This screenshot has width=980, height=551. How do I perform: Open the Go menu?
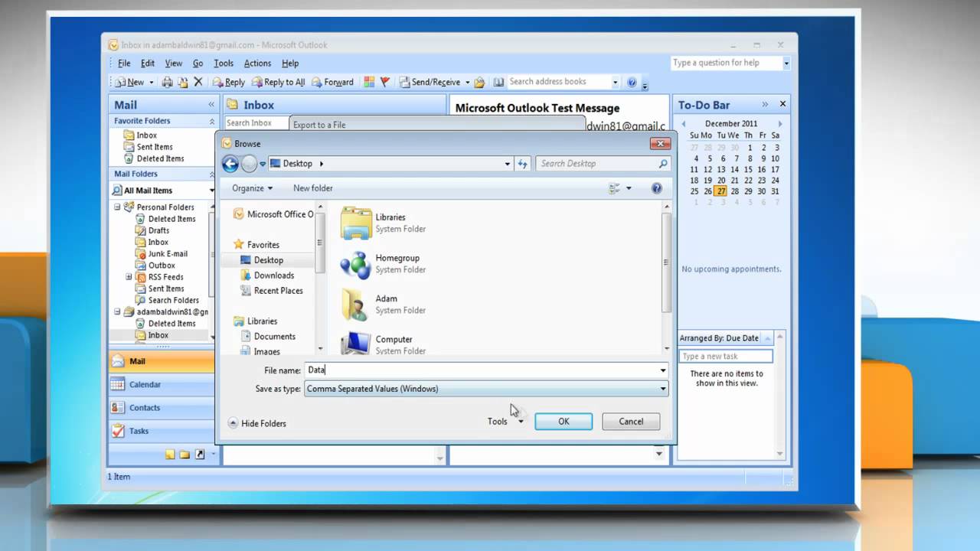coord(198,64)
